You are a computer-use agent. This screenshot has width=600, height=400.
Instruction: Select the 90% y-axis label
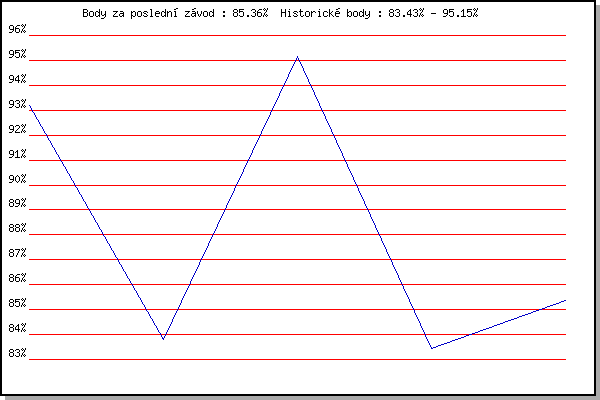(17, 179)
